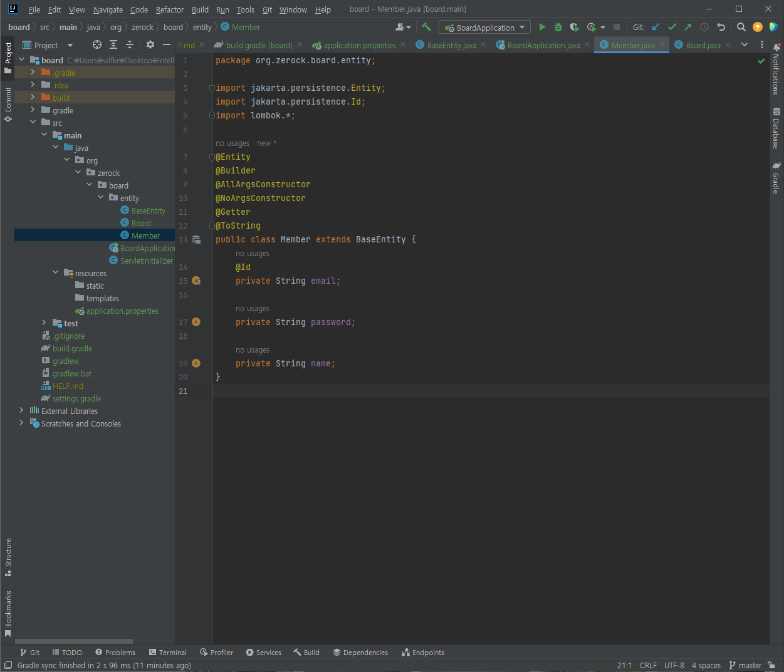Open Search Everywhere magnifier icon

tap(741, 27)
